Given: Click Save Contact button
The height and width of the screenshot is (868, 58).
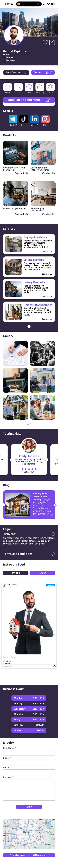Looking at the screenshot, I should click(16, 72).
